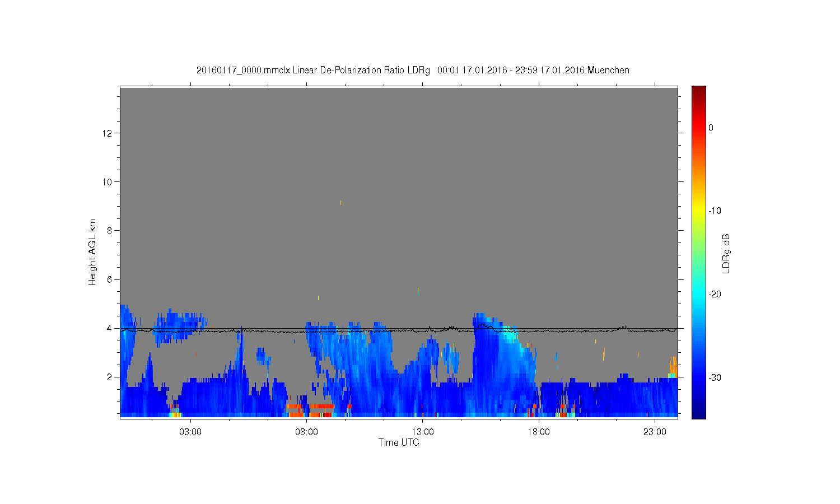Screen dimensions: 840x504
Task: Select the "23:00" time tick label
Action: (655, 432)
